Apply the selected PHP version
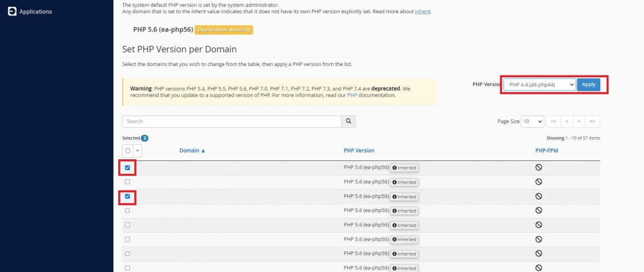644x272 pixels. point(588,84)
